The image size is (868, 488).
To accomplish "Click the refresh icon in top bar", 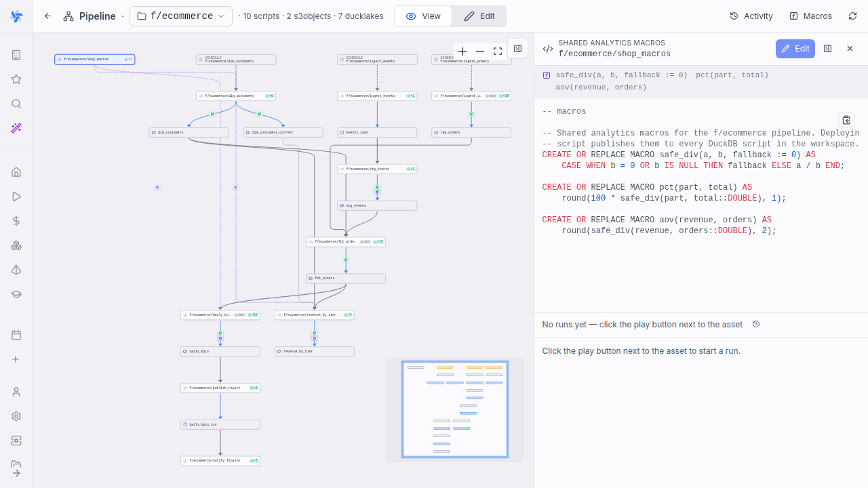I will pos(852,16).
